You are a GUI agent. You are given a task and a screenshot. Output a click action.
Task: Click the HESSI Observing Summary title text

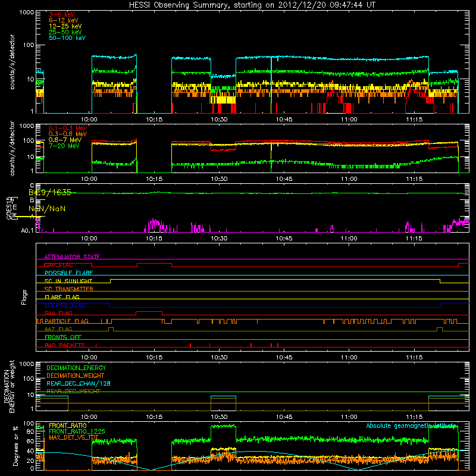[x=252, y=5]
